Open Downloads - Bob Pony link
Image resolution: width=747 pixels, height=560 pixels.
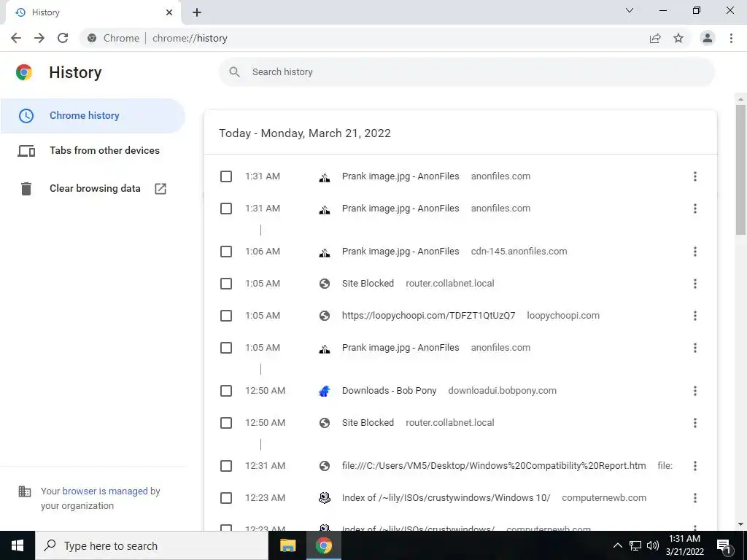click(x=390, y=391)
